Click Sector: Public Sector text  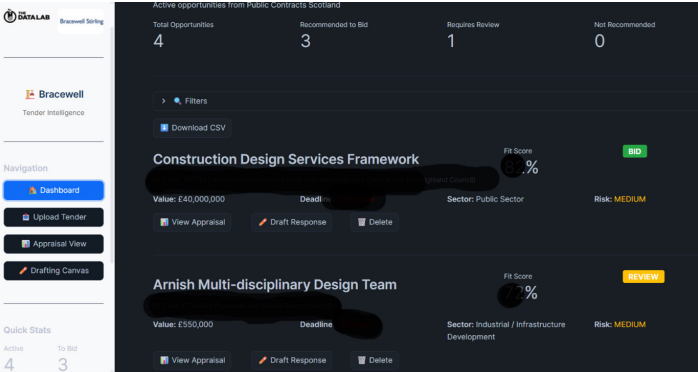(x=485, y=199)
